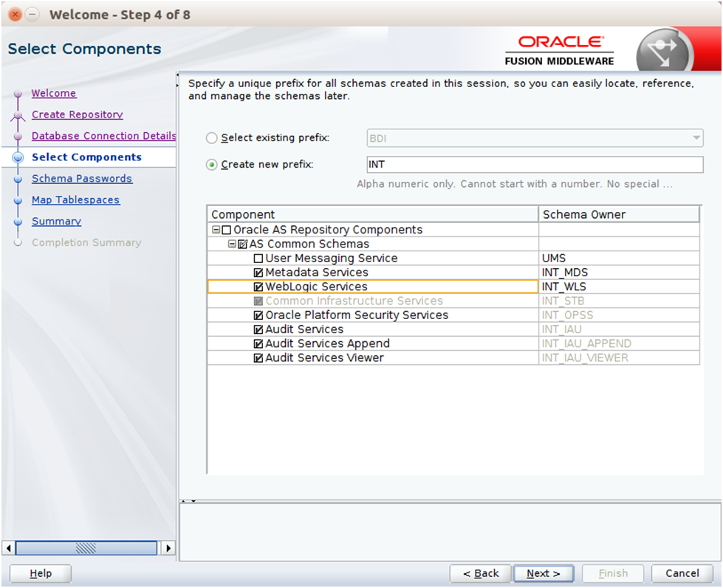The height and width of the screenshot is (588, 723).
Task: Click the INT_STB schema owner cell
Action: pos(620,301)
